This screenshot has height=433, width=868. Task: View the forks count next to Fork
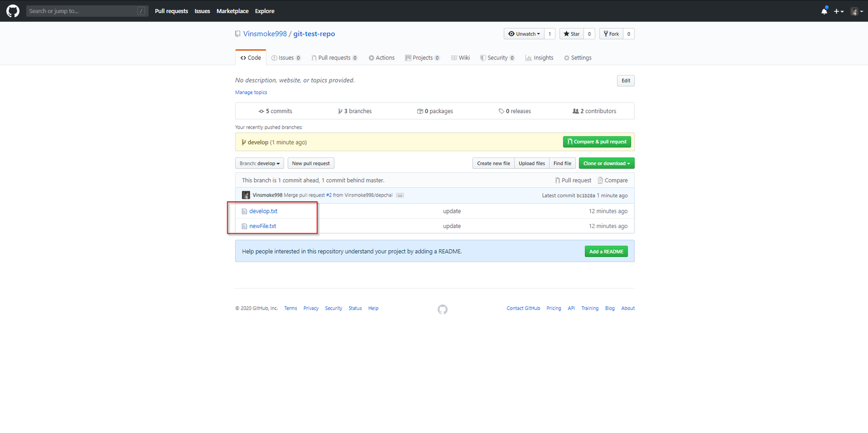[629, 34]
